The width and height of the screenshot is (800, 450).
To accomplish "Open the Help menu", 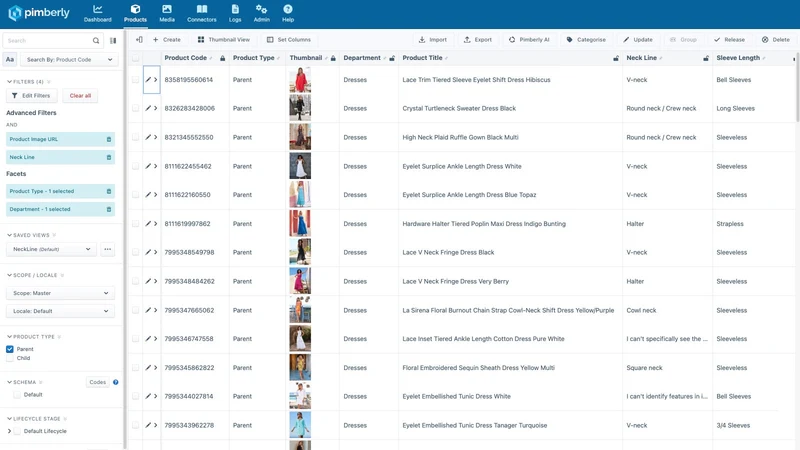I will point(288,14).
